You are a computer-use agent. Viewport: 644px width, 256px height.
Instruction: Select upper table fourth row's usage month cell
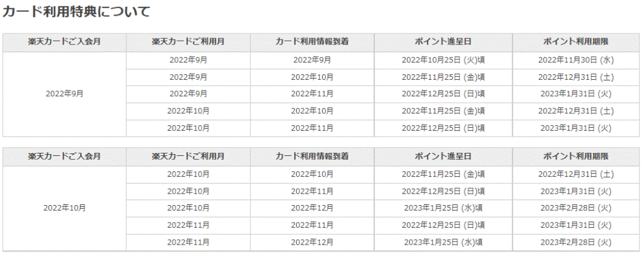[188, 111]
